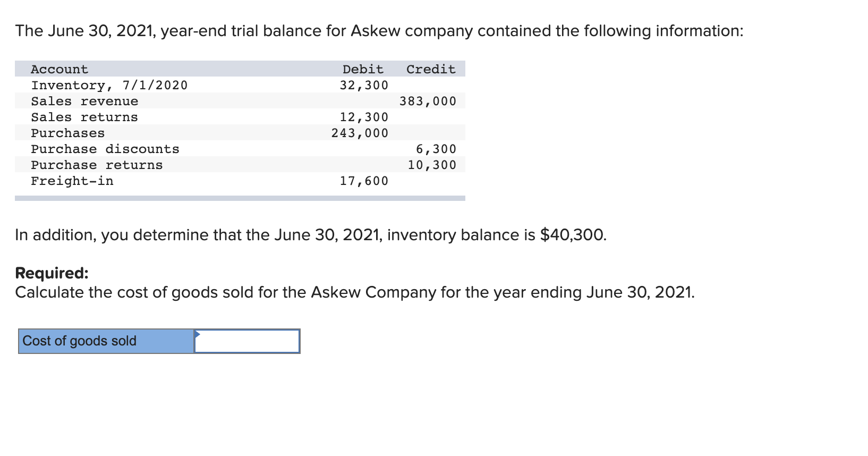Click the blue triangle marker in answer cell
Image resolution: width=868 pixels, height=456 pixels.
click(x=197, y=334)
